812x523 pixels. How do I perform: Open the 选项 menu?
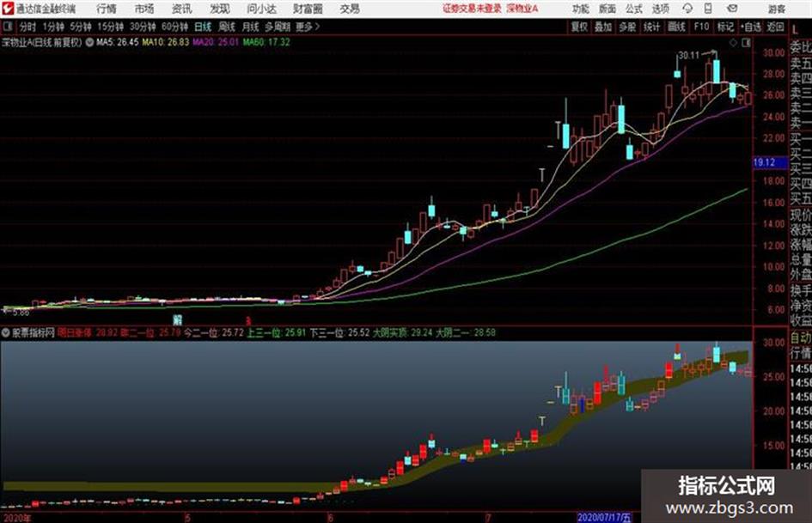pyautogui.click(x=660, y=9)
